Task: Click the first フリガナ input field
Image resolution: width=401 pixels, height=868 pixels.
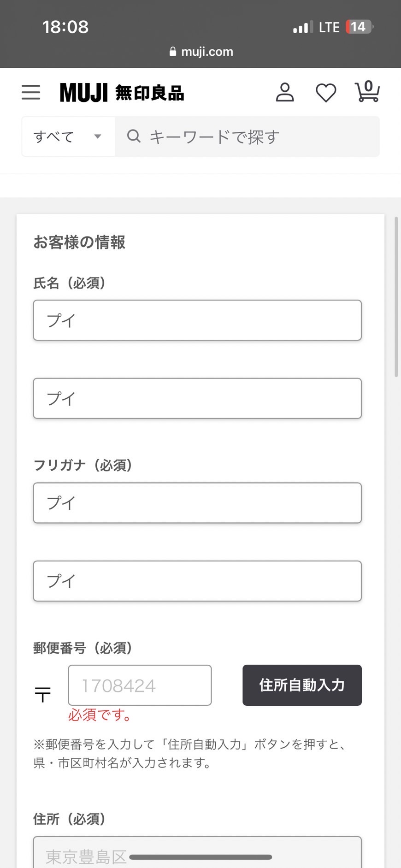Action: [197, 503]
